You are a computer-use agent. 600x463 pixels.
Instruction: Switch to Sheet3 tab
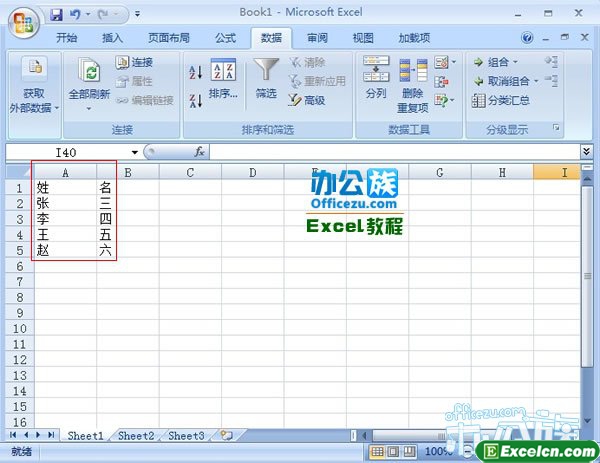click(186, 436)
